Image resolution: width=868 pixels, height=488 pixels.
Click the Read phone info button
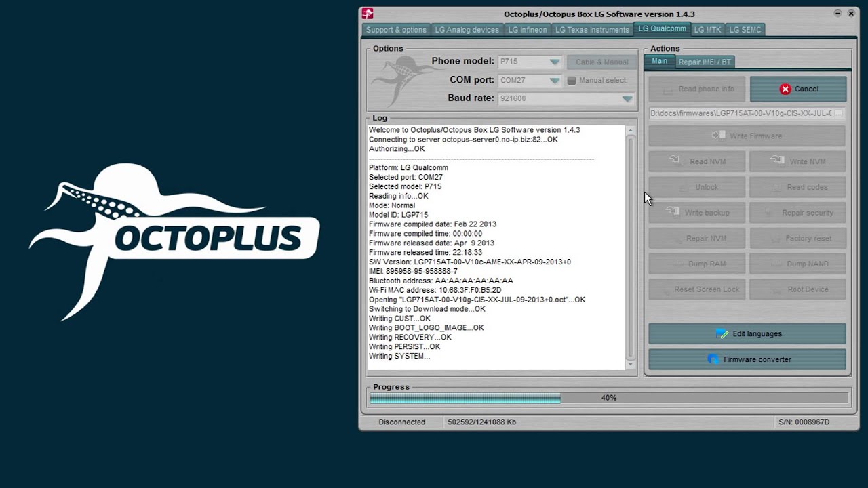pos(697,89)
